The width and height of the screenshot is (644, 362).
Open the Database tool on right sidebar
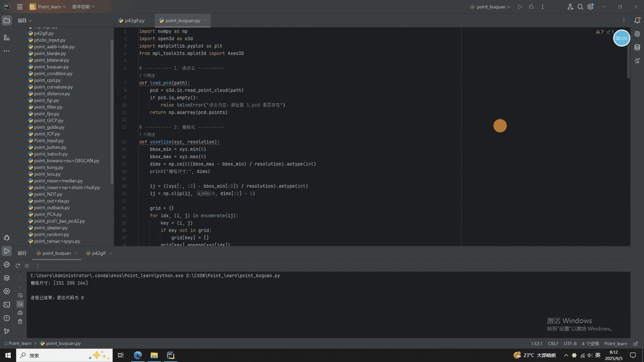pyautogui.click(x=637, y=47)
